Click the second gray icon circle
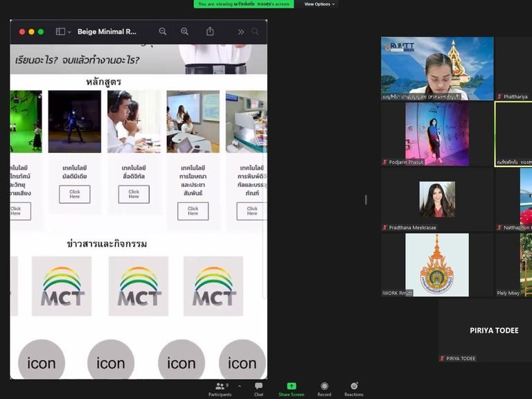532x399 pixels. click(111, 360)
